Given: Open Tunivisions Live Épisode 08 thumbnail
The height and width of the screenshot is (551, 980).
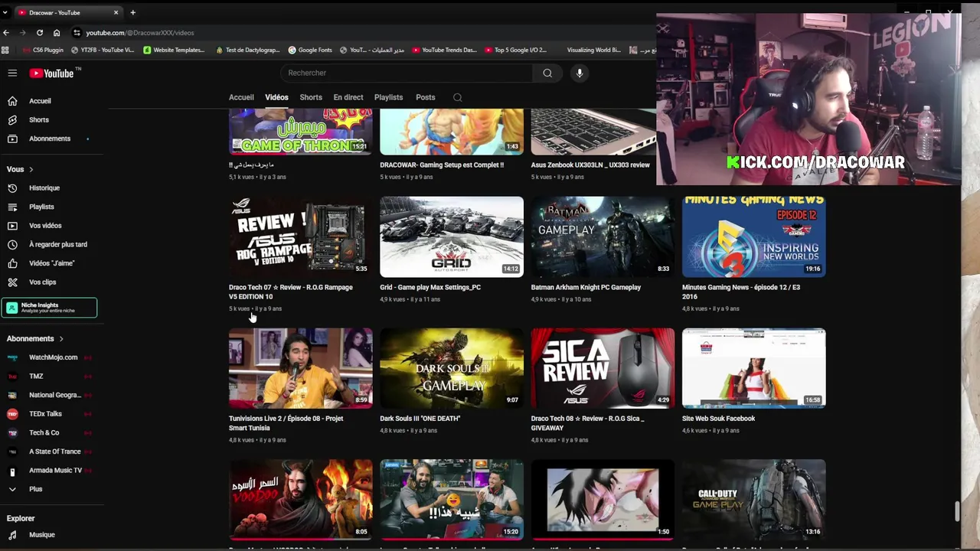Looking at the screenshot, I should coord(300,368).
